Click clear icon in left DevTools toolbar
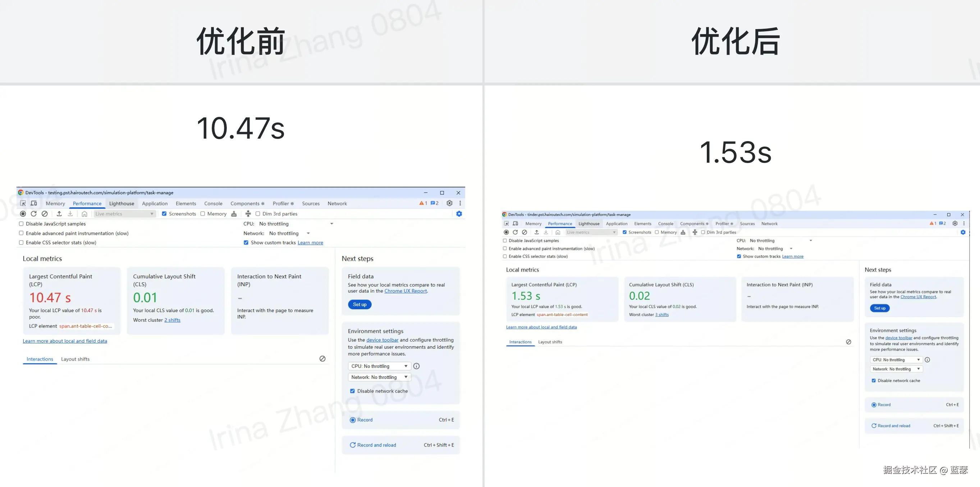Screen dimensions: 980x487 pos(45,214)
